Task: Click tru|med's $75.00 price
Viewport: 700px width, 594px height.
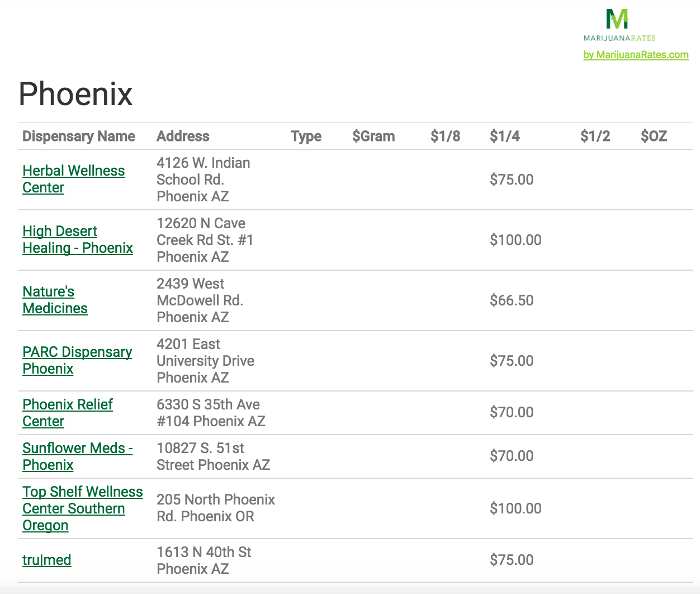Action: [512, 560]
